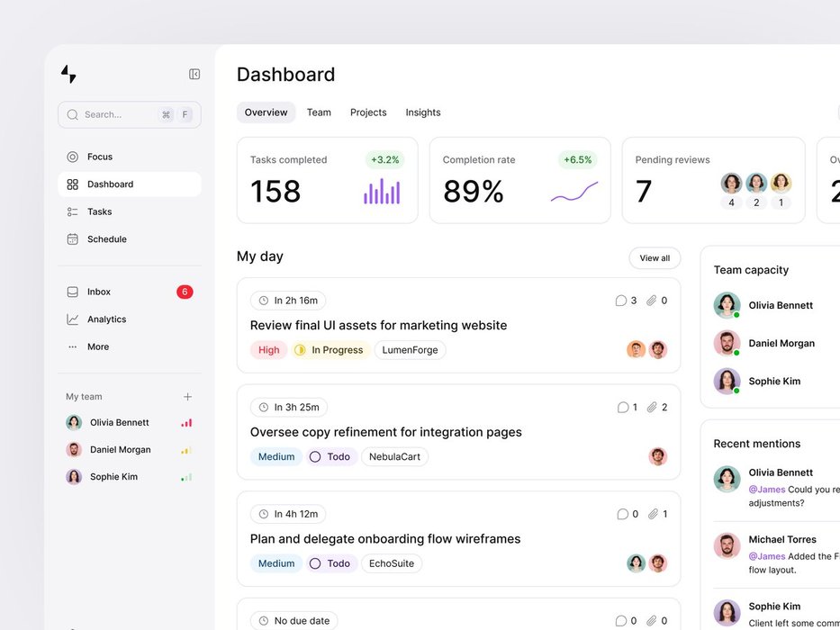Open High priority tag dropdown
The width and height of the screenshot is (840, 630).
(268, 350)
